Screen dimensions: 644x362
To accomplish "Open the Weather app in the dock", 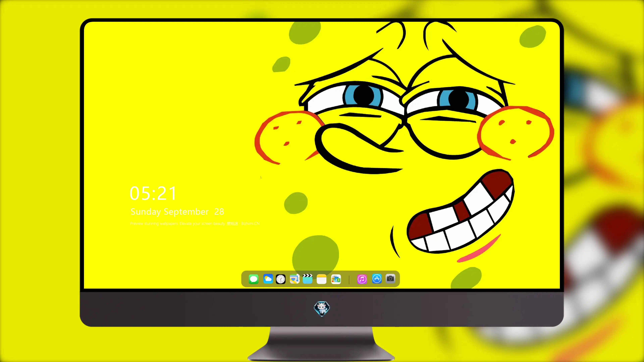I will 268,279.
